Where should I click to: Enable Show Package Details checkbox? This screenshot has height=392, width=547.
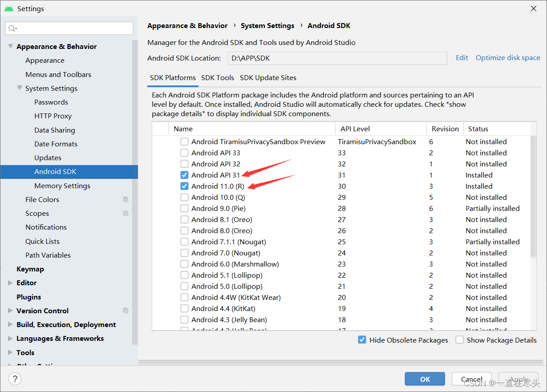point(459,340)
